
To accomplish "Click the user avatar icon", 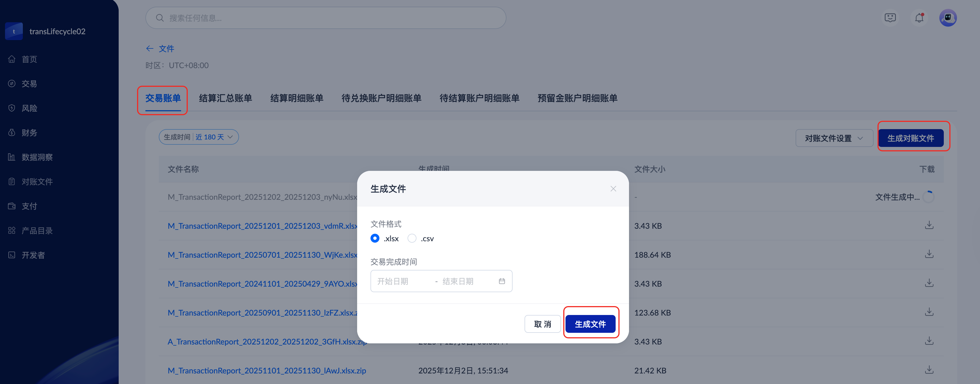I will point(948,18).
